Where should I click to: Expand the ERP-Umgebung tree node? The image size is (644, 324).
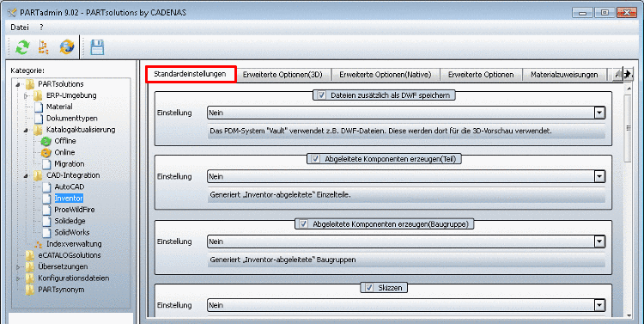tap(26, 96)
